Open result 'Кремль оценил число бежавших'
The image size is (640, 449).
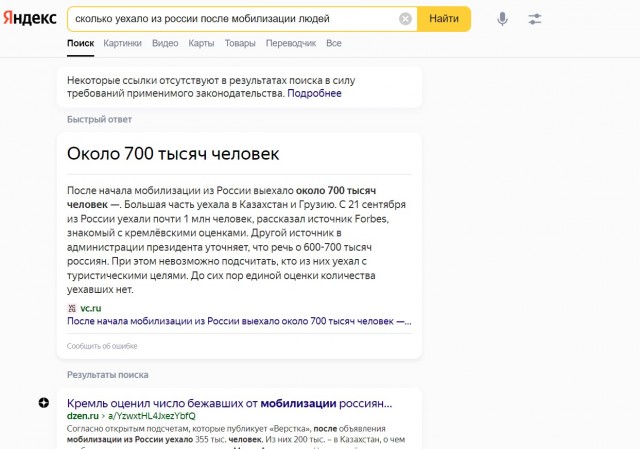point(229,403)
